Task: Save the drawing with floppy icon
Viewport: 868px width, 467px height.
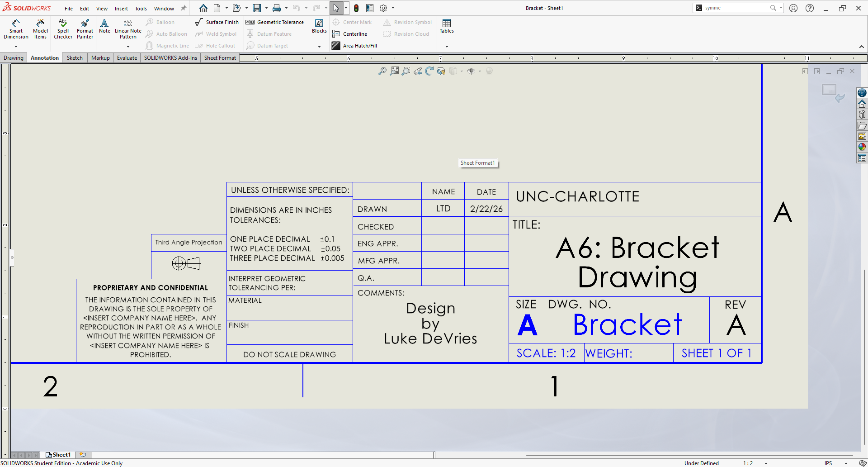Action: [257, 8]
